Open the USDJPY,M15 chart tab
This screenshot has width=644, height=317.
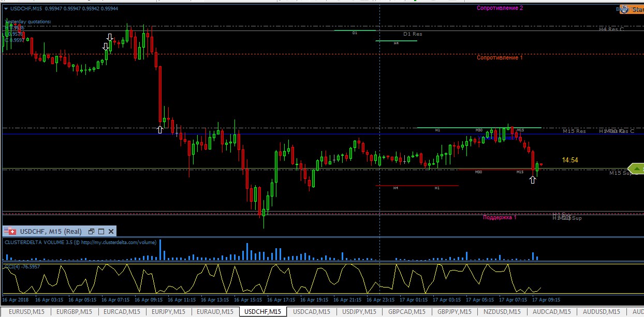click(359, 312)
